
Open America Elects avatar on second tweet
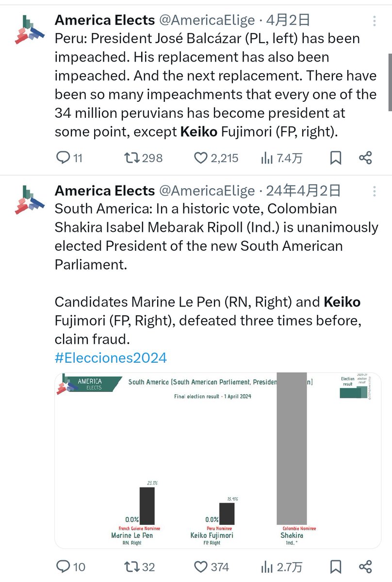(x=27, y=200)
